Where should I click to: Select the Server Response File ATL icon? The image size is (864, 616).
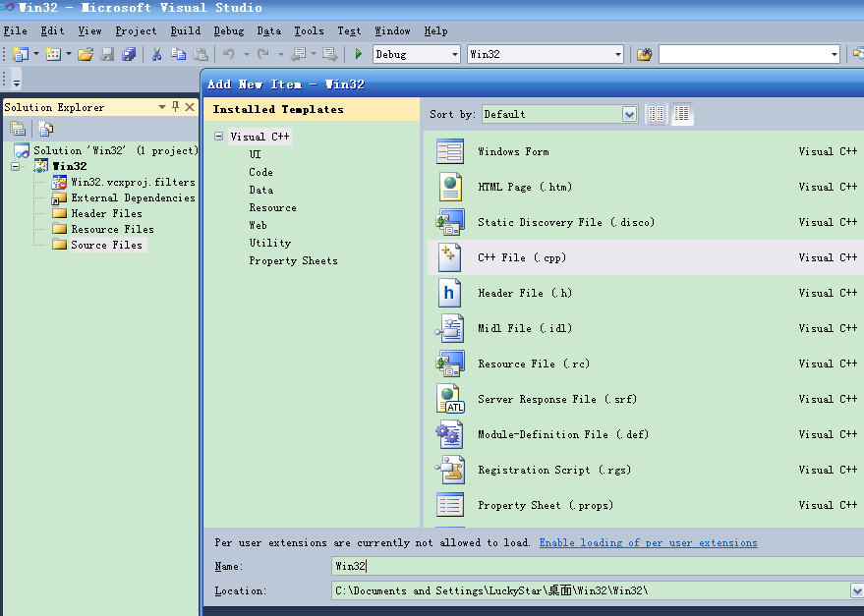(450, 399)
